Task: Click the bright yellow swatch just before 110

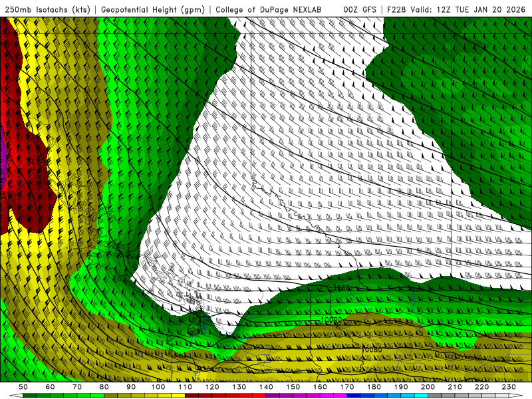Action: (x=178, y=396)
